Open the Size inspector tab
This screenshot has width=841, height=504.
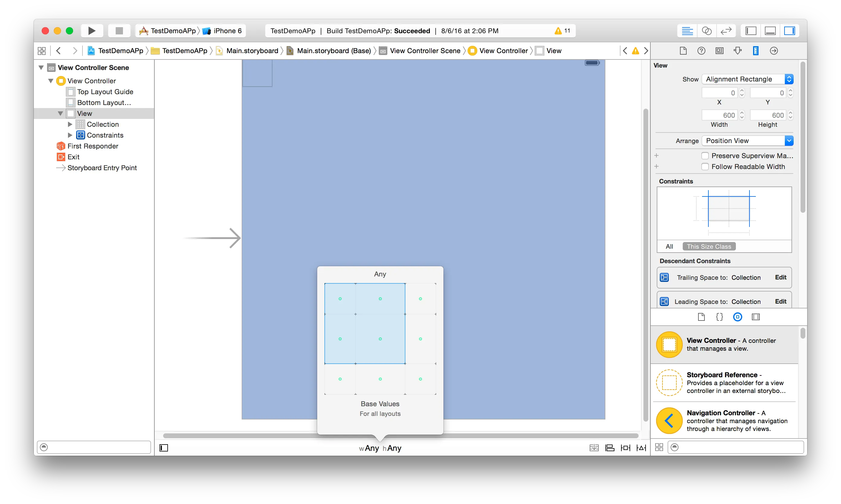click(755, 51)
